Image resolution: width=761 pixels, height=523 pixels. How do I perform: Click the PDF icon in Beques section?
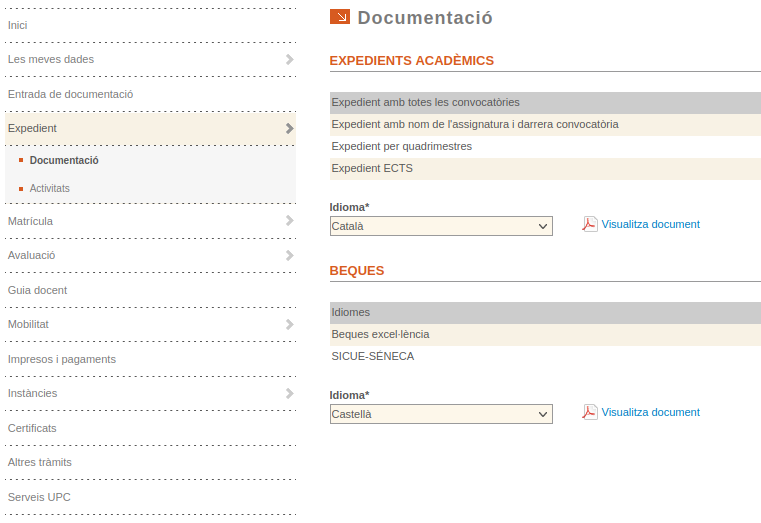coord(590,412)
